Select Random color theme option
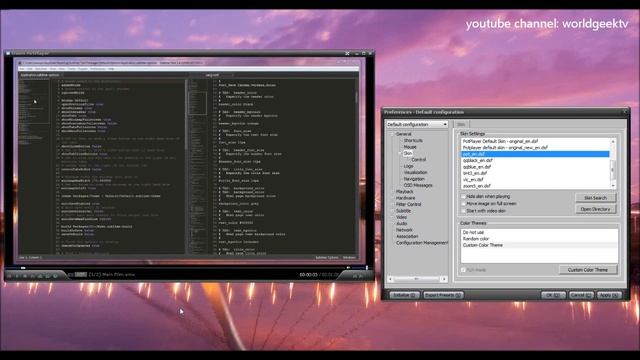 point(539,239)
